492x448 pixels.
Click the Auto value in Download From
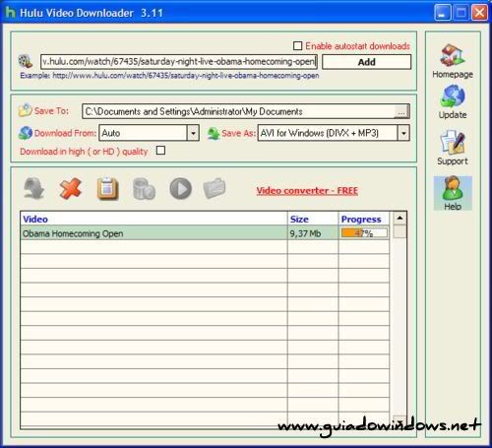[111, 133]
